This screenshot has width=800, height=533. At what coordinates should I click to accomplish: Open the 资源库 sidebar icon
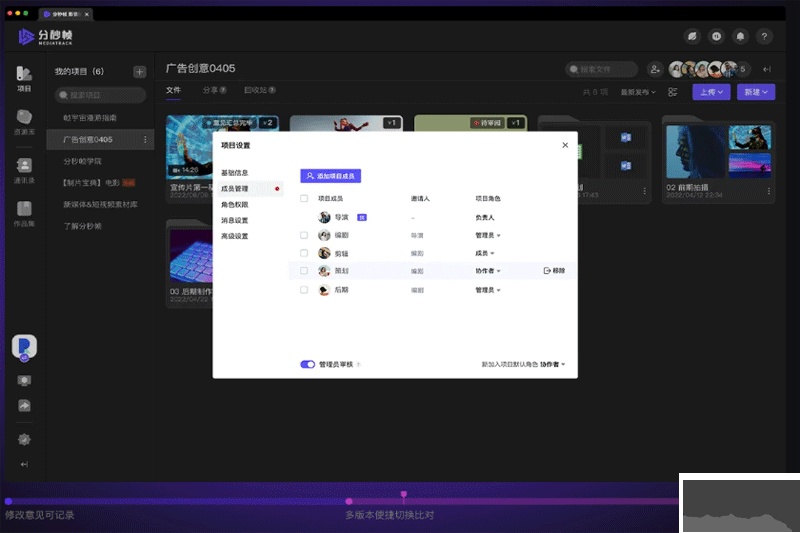pos(24,121)
